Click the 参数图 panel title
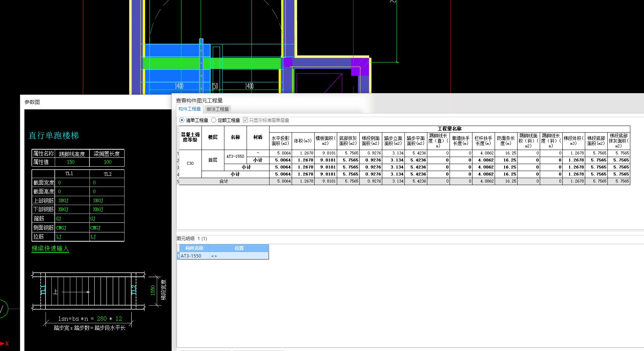 pyautogui.click(x=32, y=102)
